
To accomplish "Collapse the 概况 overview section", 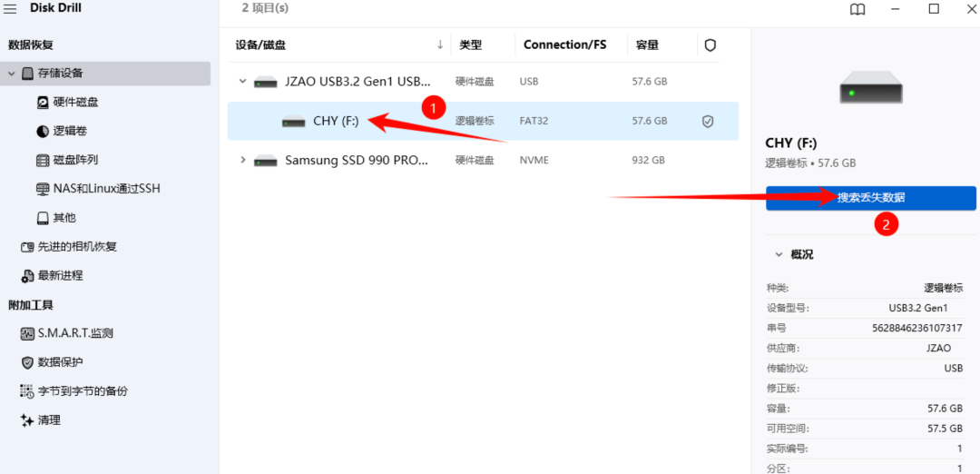I will click(779, 254).
